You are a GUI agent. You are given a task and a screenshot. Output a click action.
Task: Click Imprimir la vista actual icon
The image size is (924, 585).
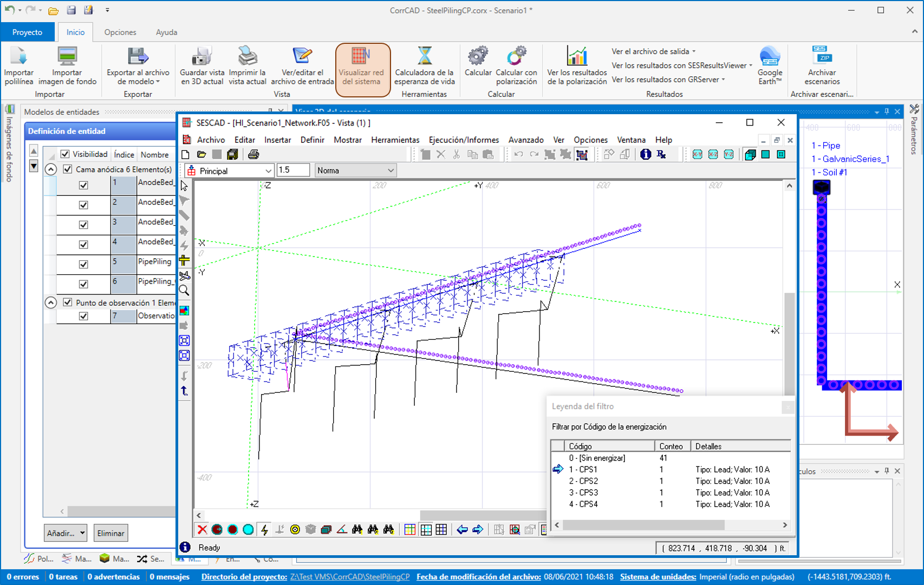(248, 56)
